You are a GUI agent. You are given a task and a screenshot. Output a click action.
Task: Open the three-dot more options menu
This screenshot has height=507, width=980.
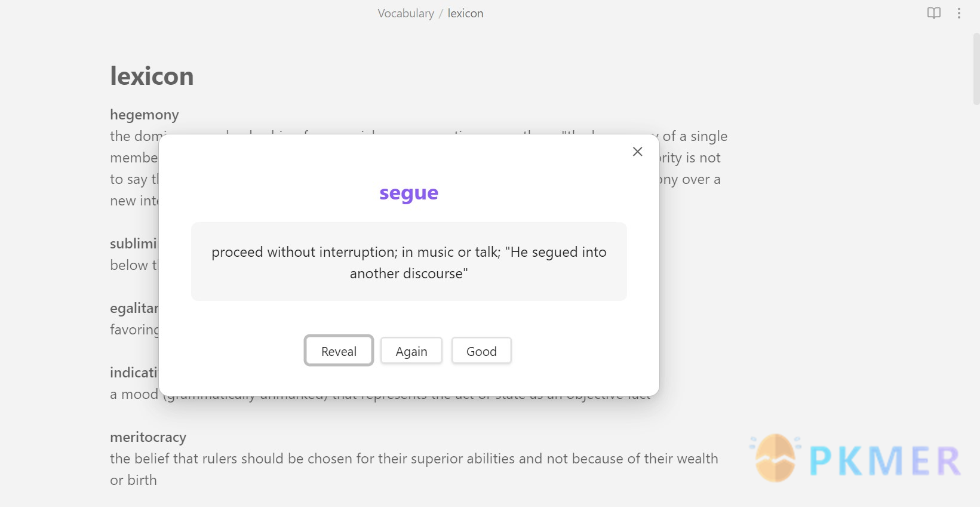959,13
